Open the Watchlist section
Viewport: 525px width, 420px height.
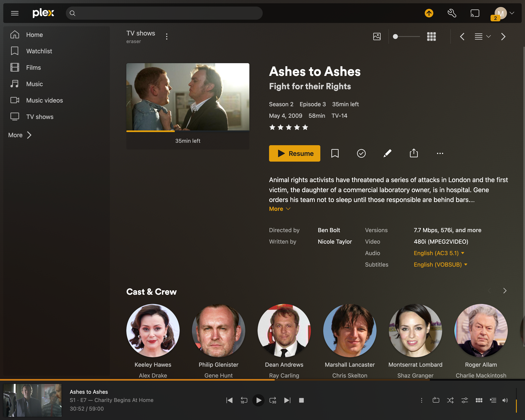pyautogui.click(x=39, y=51)
